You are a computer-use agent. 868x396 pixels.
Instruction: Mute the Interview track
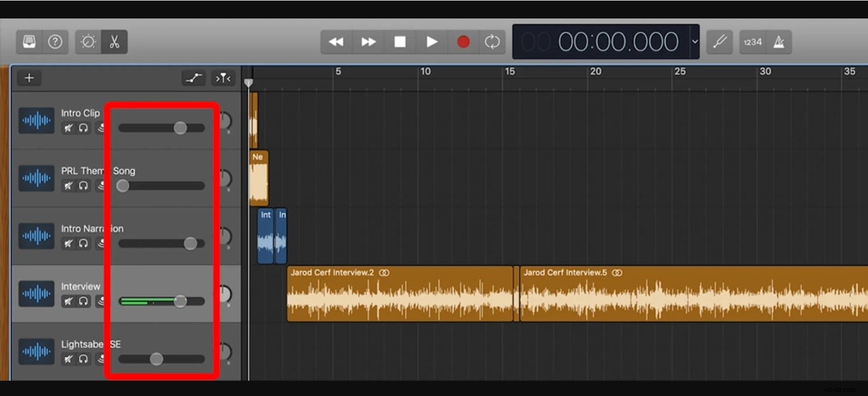click(69, 301)
